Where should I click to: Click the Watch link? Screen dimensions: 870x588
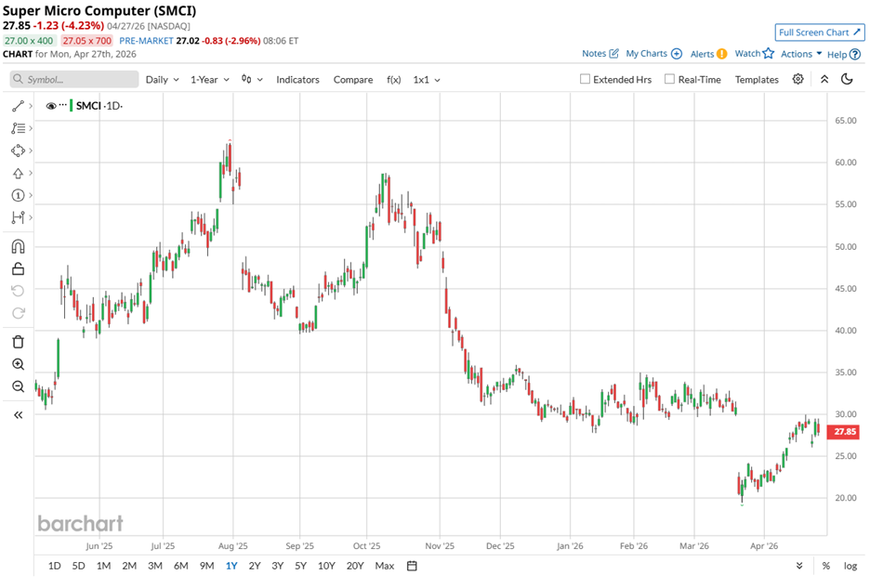(747, 53)
